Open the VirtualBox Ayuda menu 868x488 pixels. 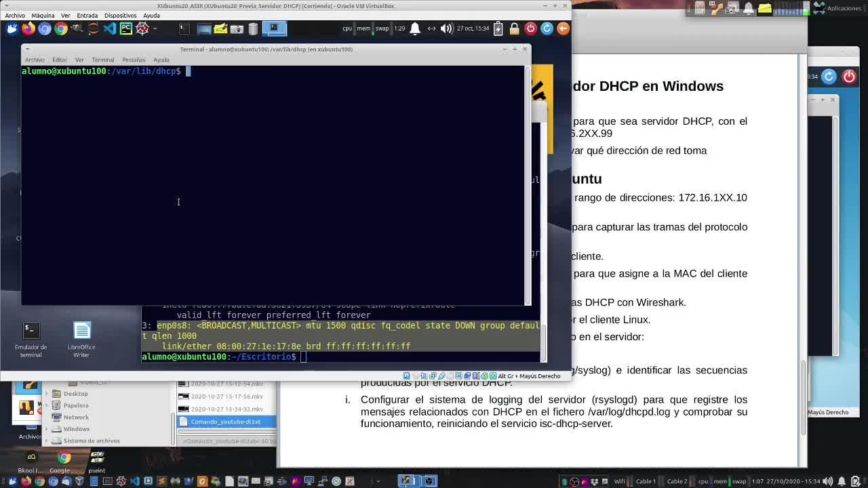click(x=151, y=15)
